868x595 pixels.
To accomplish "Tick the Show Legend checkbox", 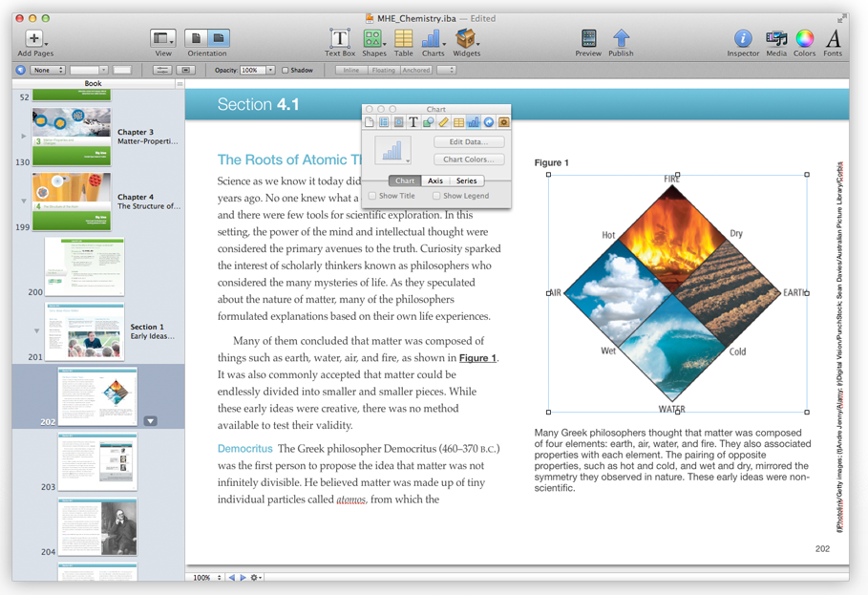I will 436,196.
